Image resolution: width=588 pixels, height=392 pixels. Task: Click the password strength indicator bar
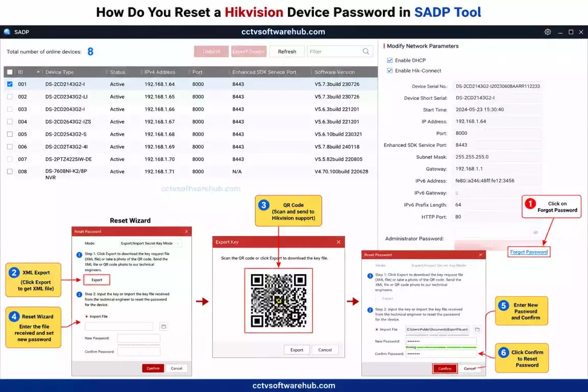[x=441, y=348]
